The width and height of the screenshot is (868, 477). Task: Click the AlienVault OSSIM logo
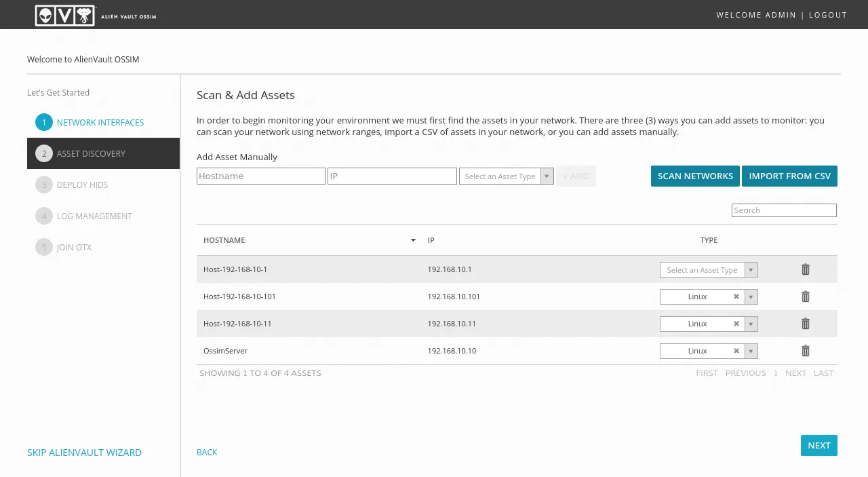96,15
